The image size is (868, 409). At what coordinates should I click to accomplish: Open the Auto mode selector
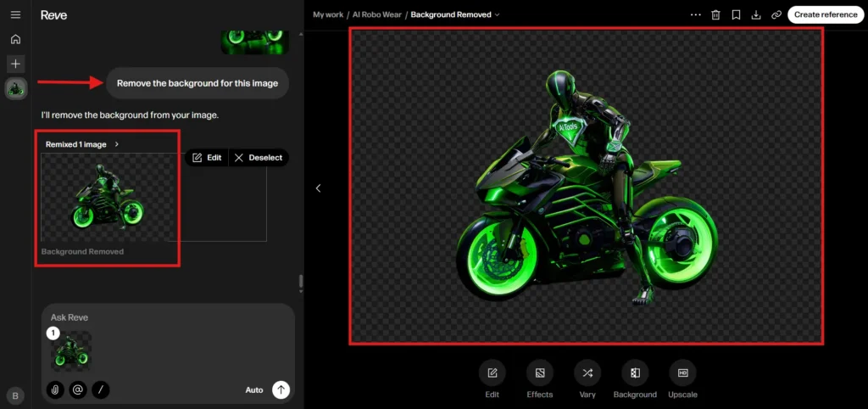point(254,390)
